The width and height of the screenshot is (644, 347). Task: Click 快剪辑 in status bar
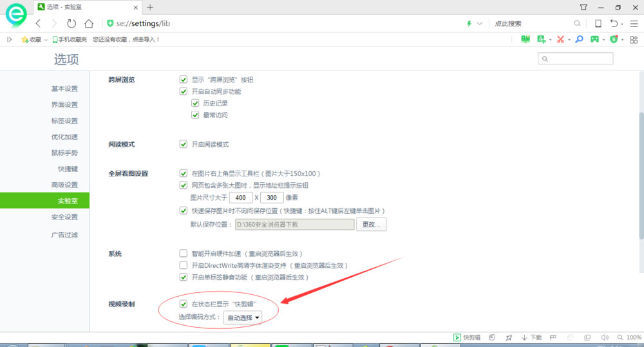coord(466,337)
